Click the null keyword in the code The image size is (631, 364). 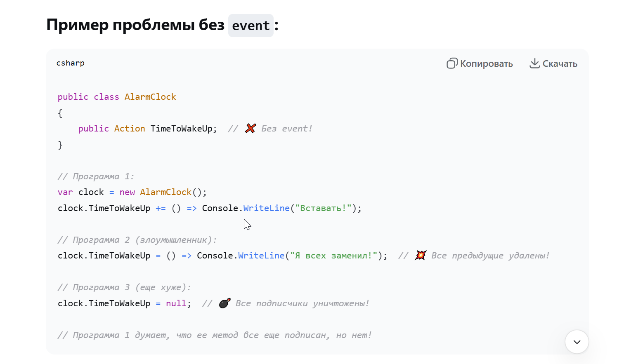click(x=176, y=303)
